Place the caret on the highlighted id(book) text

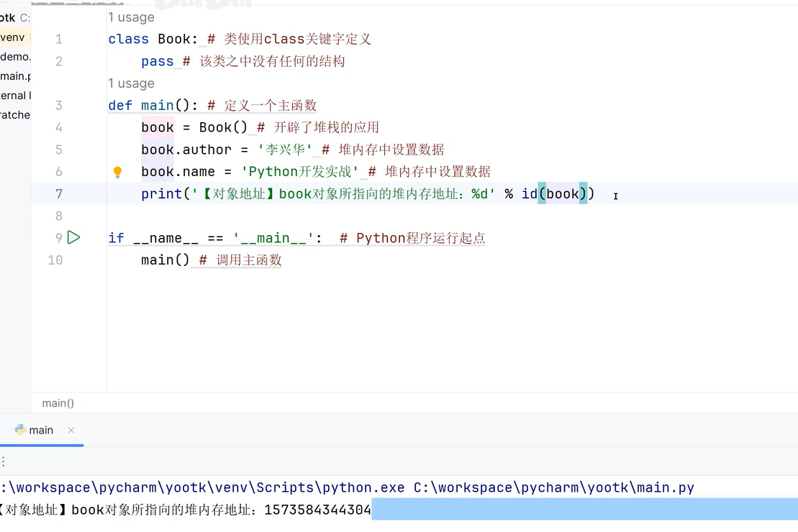click(562, 193)
